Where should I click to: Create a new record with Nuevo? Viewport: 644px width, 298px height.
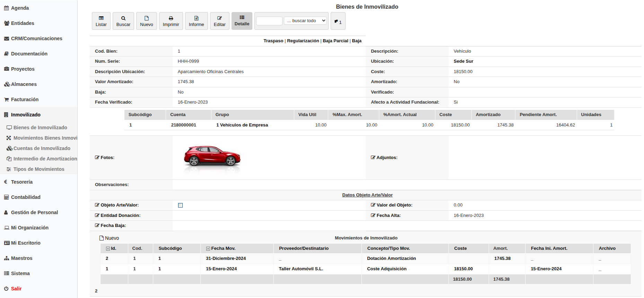tap(147, 21)
